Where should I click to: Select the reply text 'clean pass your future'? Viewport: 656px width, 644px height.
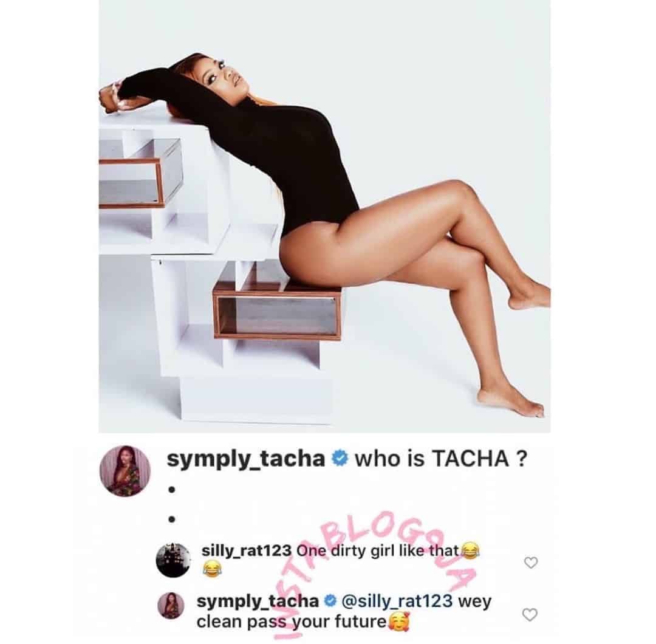click(x=292, y=622)
